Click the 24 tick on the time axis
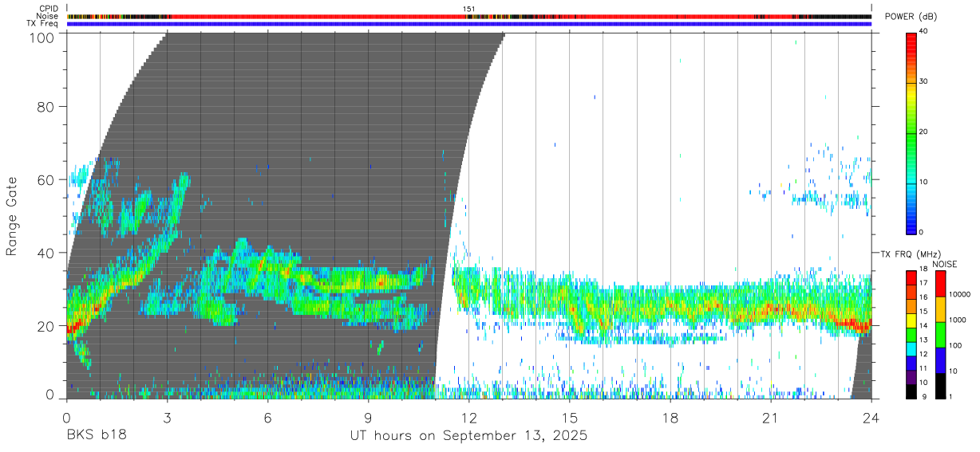Screen dimensions: 980x452 tap(871, 418)
